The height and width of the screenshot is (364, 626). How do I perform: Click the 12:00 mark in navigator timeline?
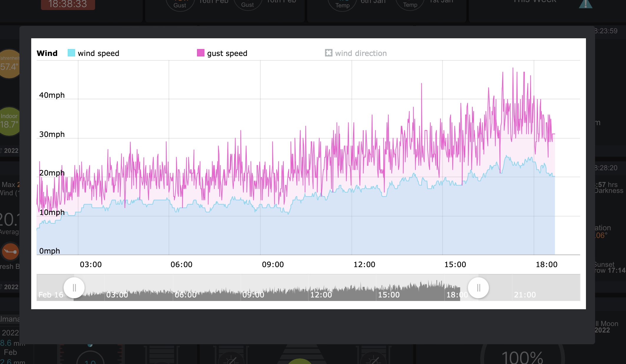321,294
